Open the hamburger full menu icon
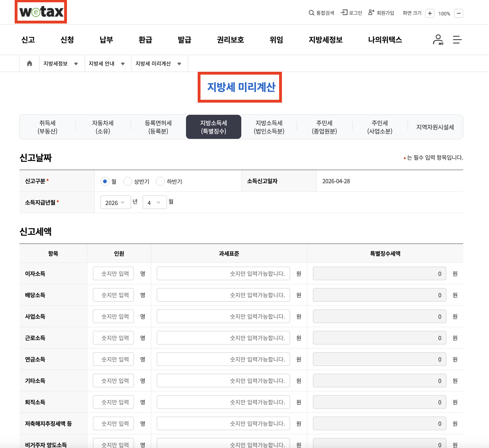Viewport: 489px width, 448px height. point(457,39)
